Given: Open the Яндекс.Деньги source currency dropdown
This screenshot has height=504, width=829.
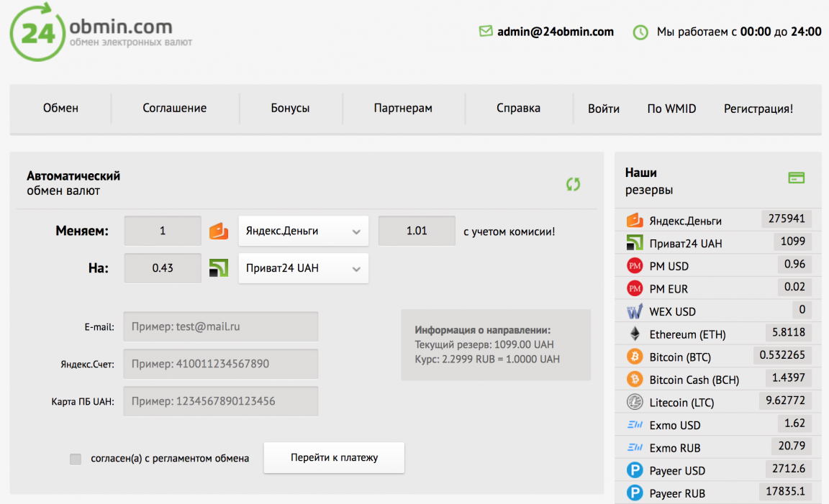Looking at the screenshot, I should pos(304,231).
